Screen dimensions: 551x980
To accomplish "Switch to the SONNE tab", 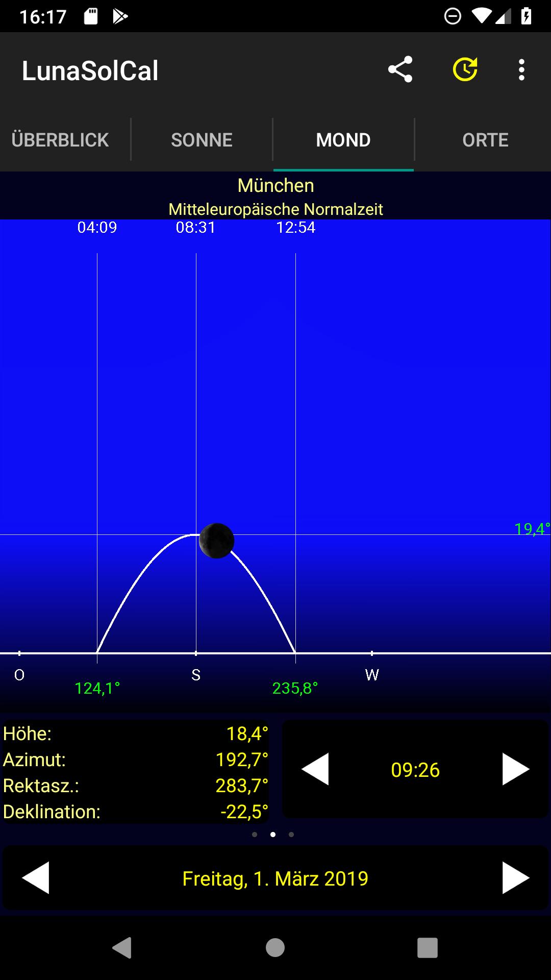I will click(202, 140).
